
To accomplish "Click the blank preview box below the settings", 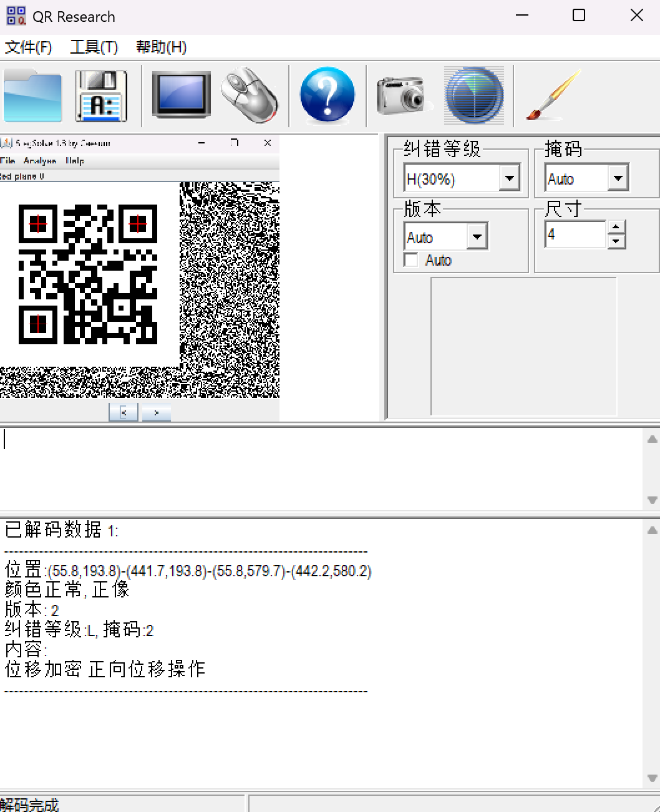I will coord(523,346).
